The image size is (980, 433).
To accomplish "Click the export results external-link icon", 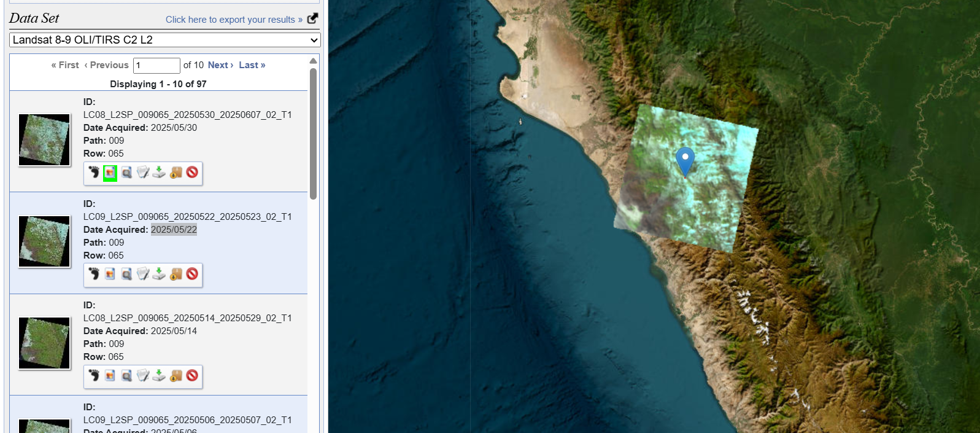I will [312, 18].
